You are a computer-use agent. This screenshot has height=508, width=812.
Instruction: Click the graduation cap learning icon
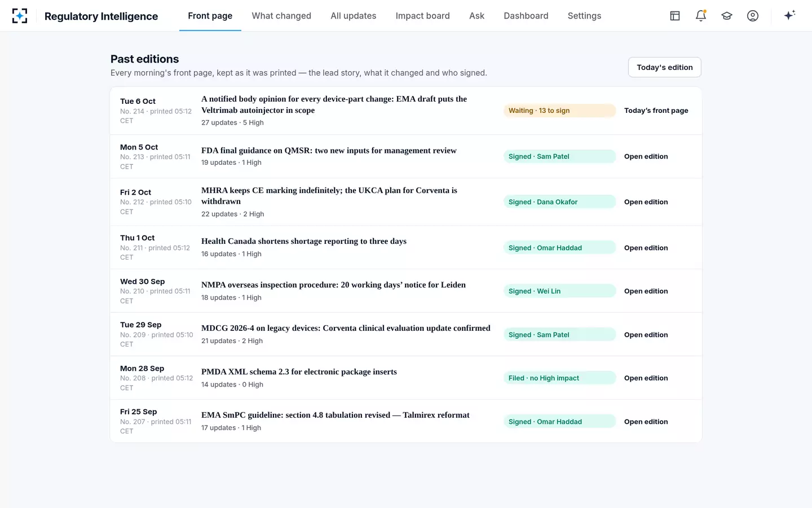727,16
